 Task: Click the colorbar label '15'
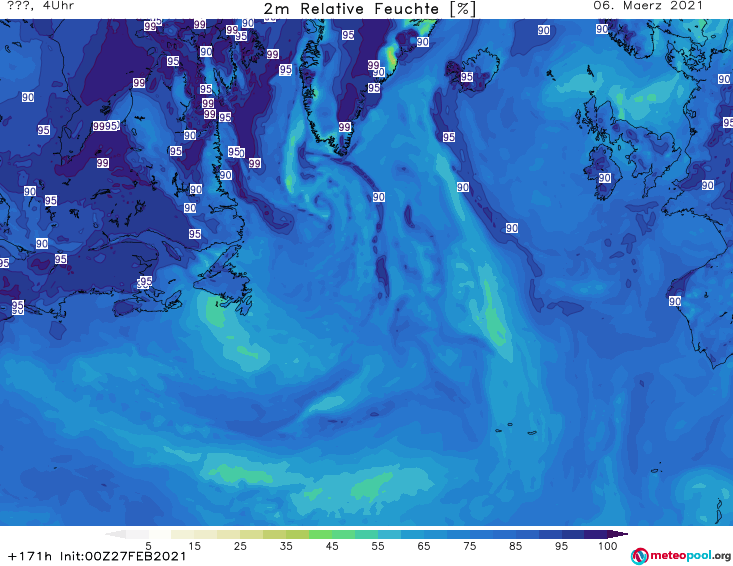[194, 546]
